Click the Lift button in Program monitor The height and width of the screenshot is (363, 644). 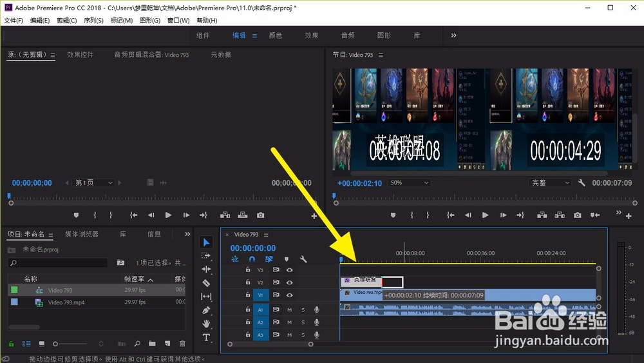(x=542, y=215)
